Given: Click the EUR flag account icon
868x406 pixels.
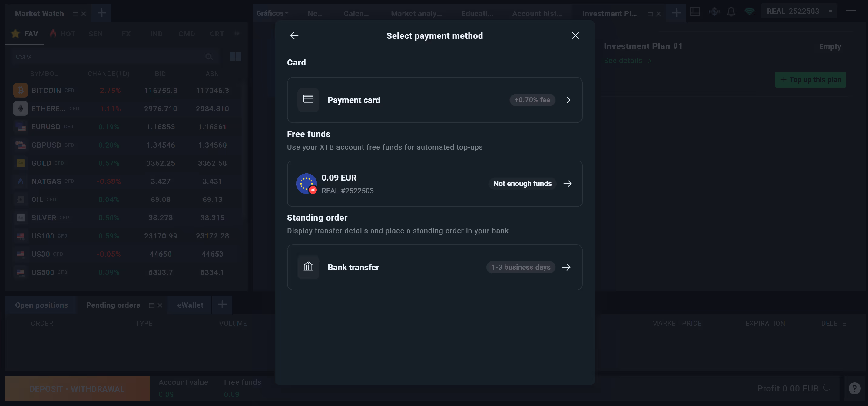Looking at the screenshot, I should click(x=306, y=183).
